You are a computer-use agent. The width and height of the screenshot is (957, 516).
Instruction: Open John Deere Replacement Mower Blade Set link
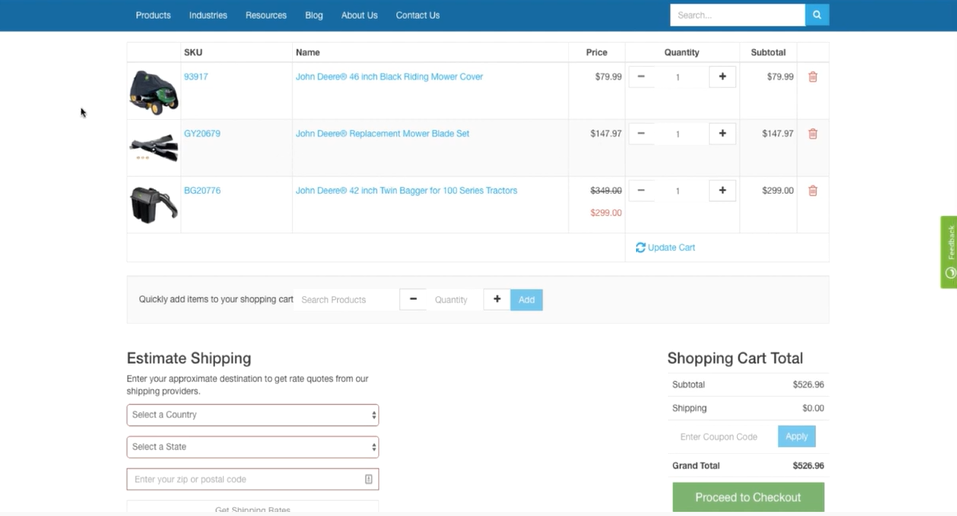pos(383,134)
